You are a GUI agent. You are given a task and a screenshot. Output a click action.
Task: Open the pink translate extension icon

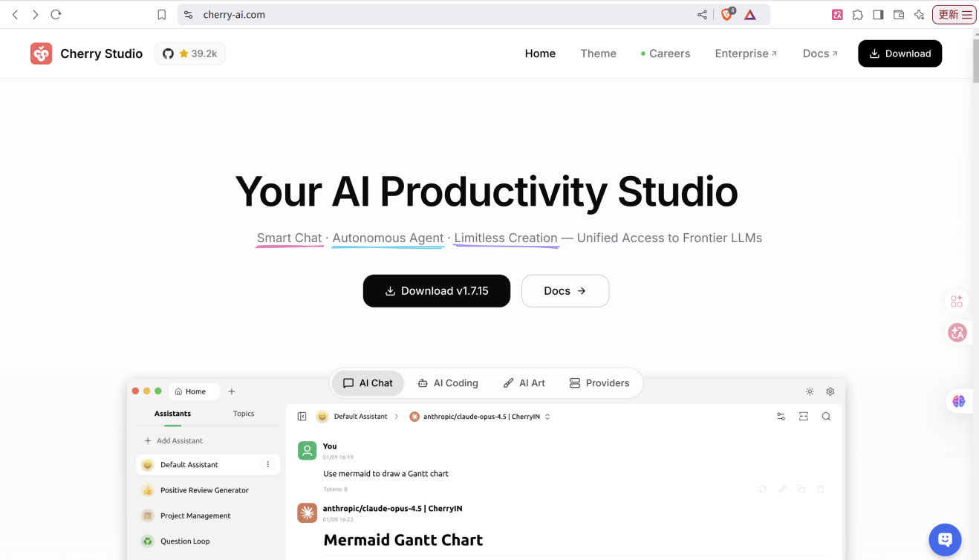837,14
